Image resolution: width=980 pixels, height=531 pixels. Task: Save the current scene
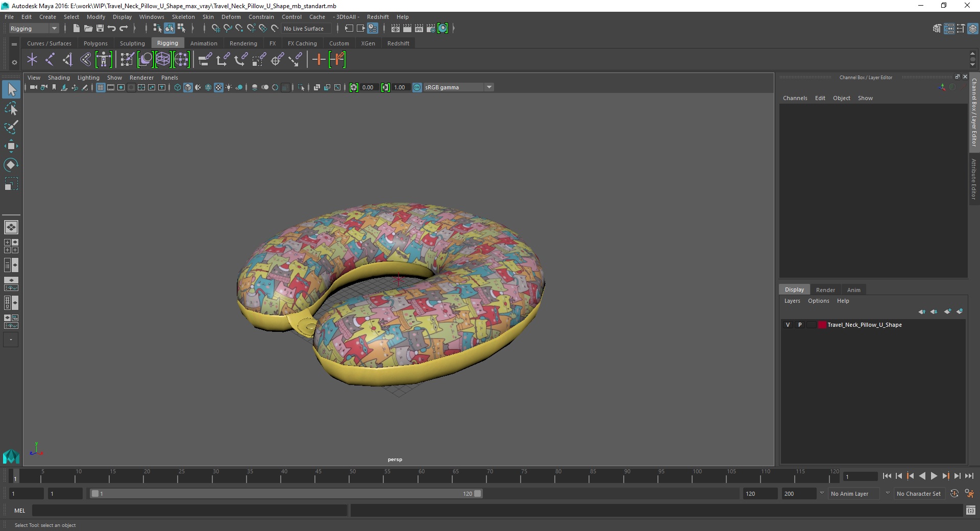pos(100,29)
